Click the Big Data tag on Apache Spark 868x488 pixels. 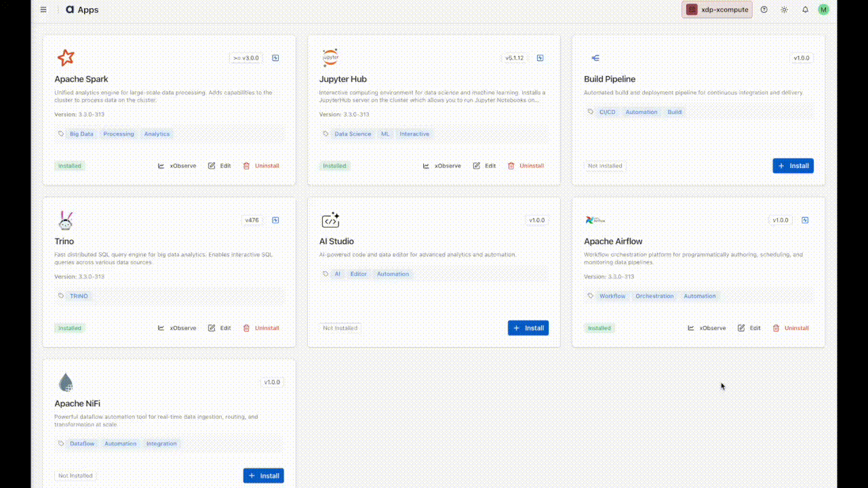point(81,134)
